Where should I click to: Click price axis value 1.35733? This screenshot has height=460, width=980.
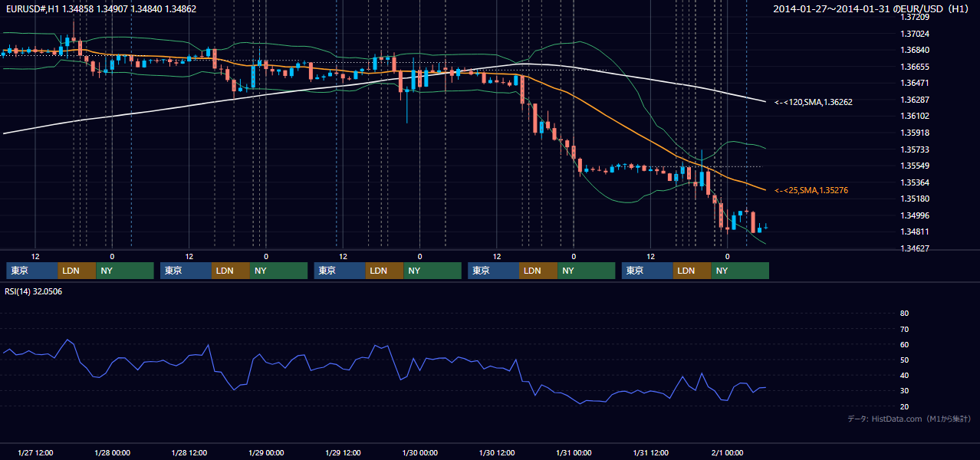(915, 149)
